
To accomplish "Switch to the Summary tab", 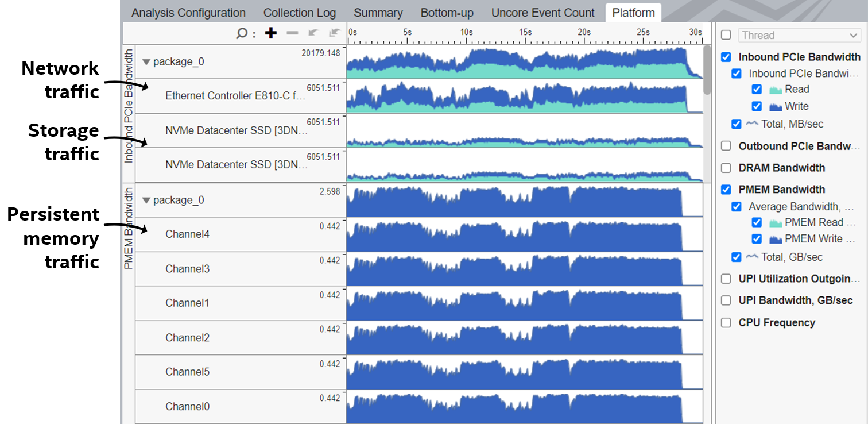I will 378,13.
